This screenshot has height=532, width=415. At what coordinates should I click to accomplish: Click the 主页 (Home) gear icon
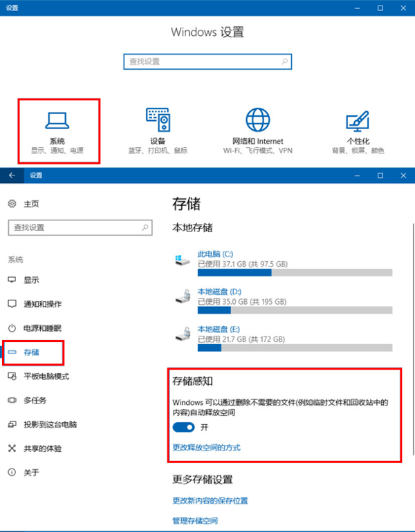tap(12, 204)
